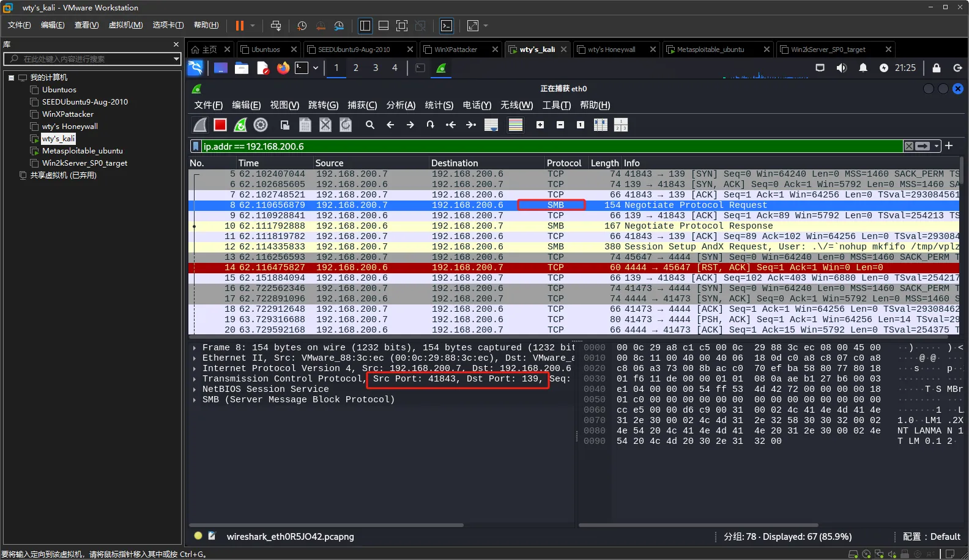Open terminal emulator in Kali panel

(x=302, y=68)
